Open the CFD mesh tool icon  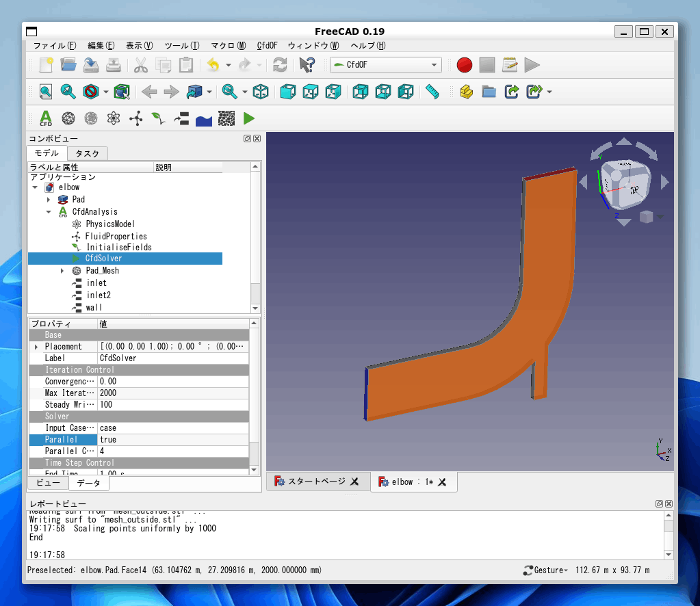[68, 119]
